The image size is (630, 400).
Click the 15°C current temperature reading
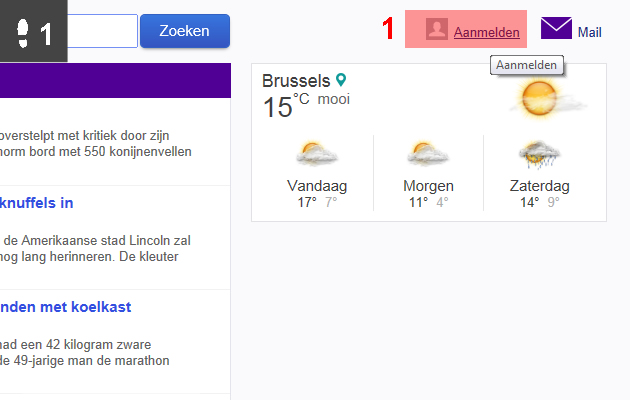[286, 106]
